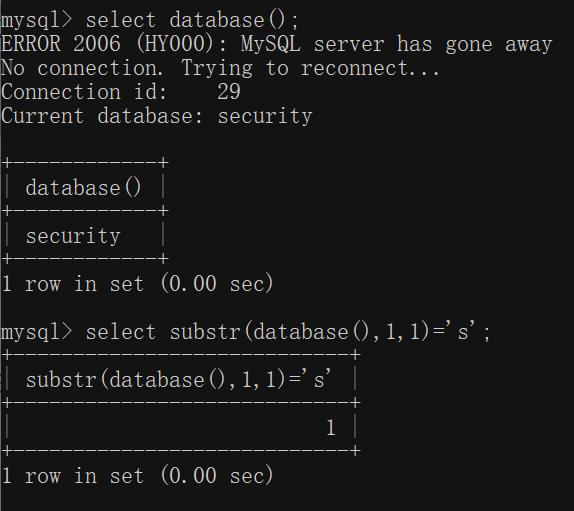The width and height of the screenshot is (574, 511).
Task: Click the first '1 row in set' message
Action: 137,284
